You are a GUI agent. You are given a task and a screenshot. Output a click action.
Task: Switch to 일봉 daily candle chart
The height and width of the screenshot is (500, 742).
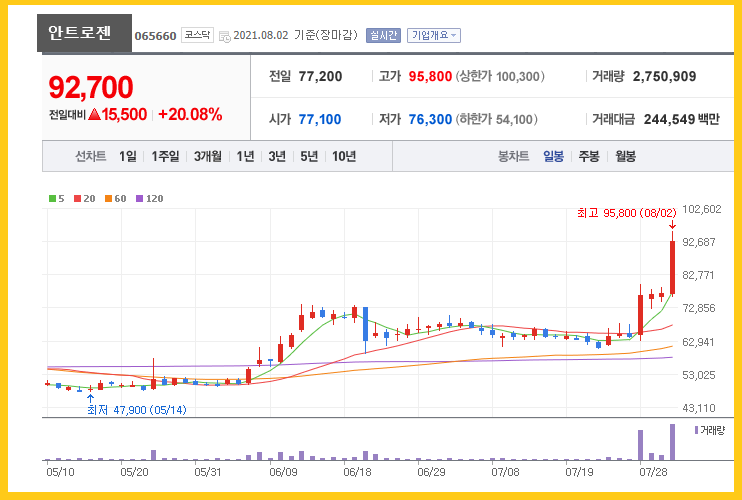tap(553, 156)
